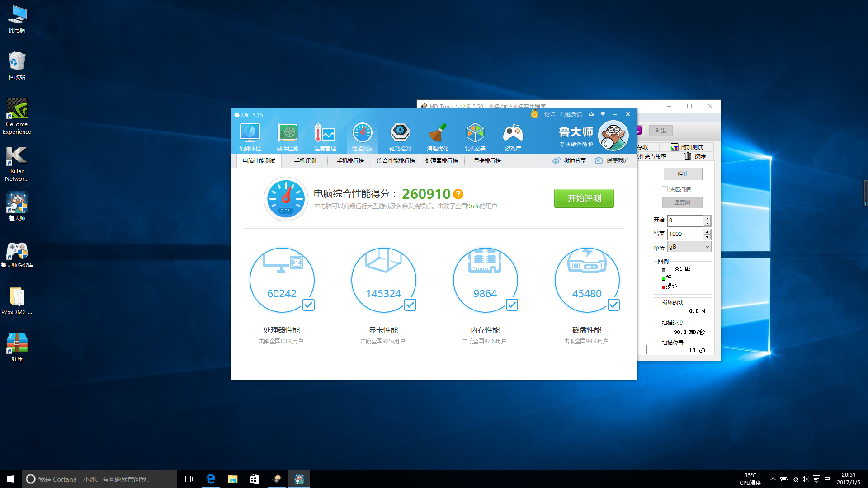Click the speedometer gauge beside the overall score
The height and width of the screenshot is (488, 868).
(x=286, y=199)
